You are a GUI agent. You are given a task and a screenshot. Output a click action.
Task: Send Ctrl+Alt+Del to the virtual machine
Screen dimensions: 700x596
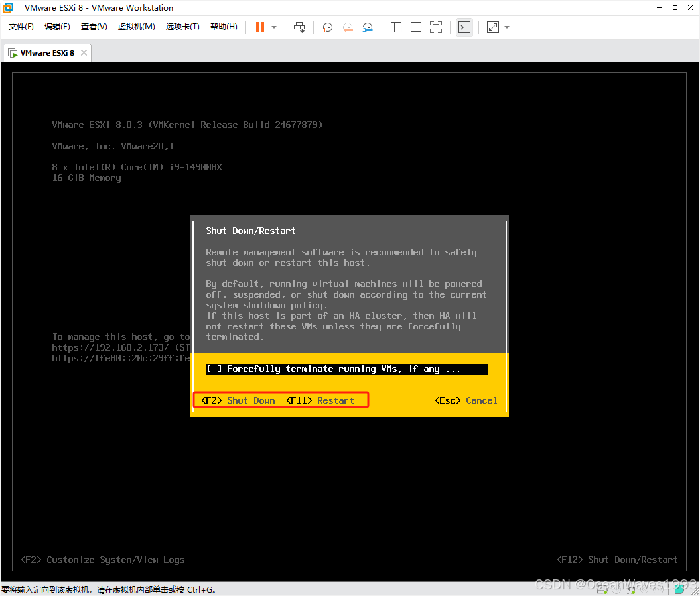[299, 27]
